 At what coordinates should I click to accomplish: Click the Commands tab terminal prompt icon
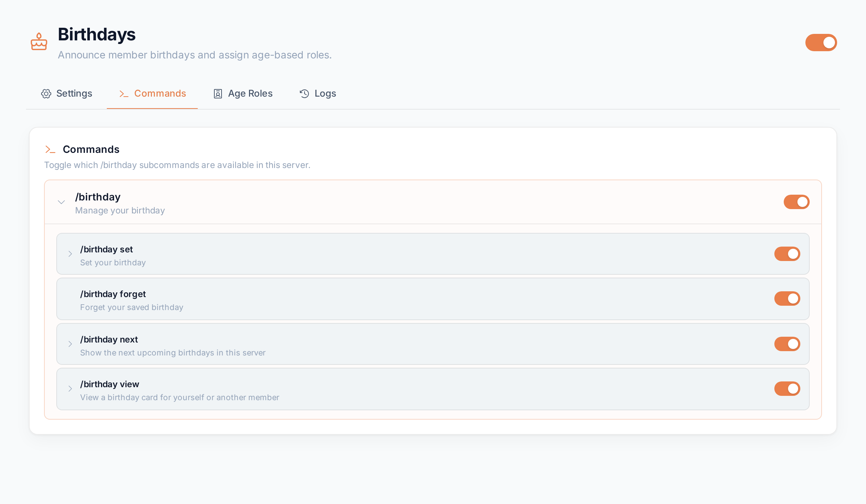coord(124,94)
